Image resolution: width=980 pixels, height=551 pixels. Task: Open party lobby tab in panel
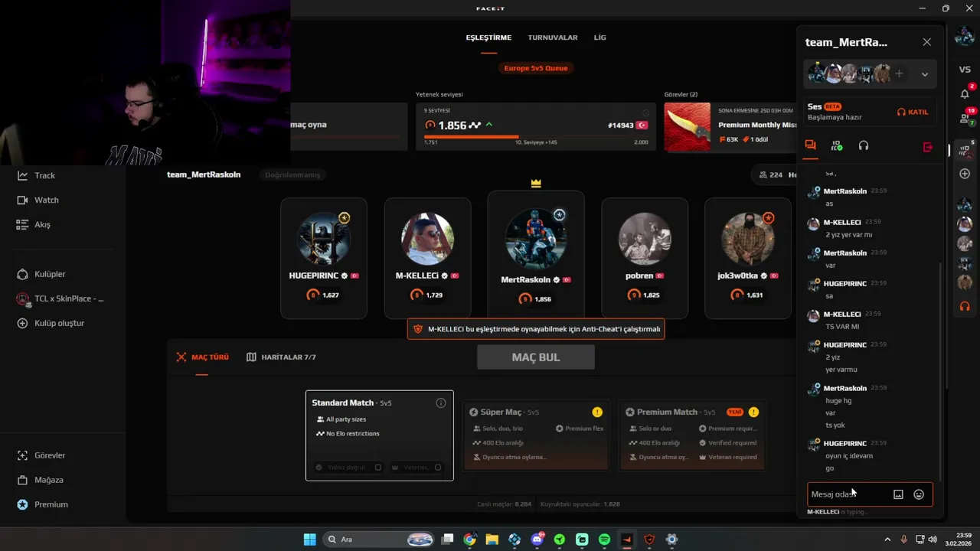point(837,145)
